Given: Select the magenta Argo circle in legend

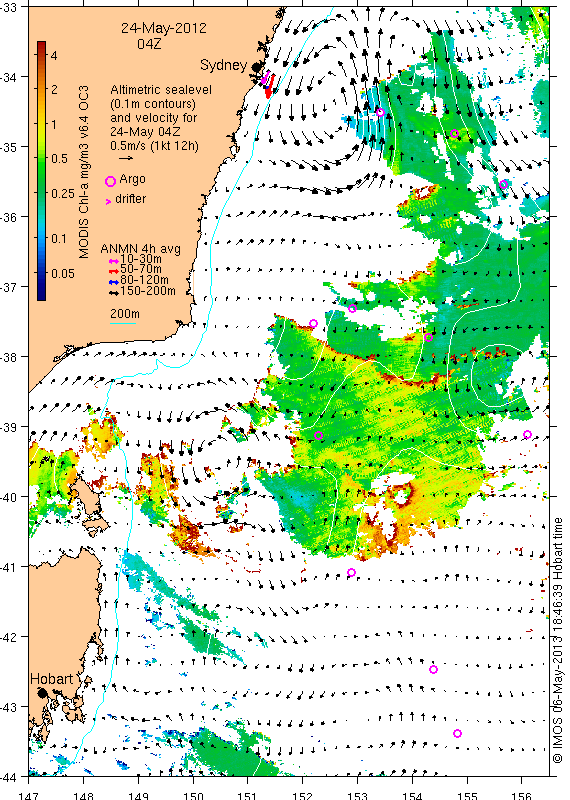Looking at the screenshot, I should pos(110,181).
